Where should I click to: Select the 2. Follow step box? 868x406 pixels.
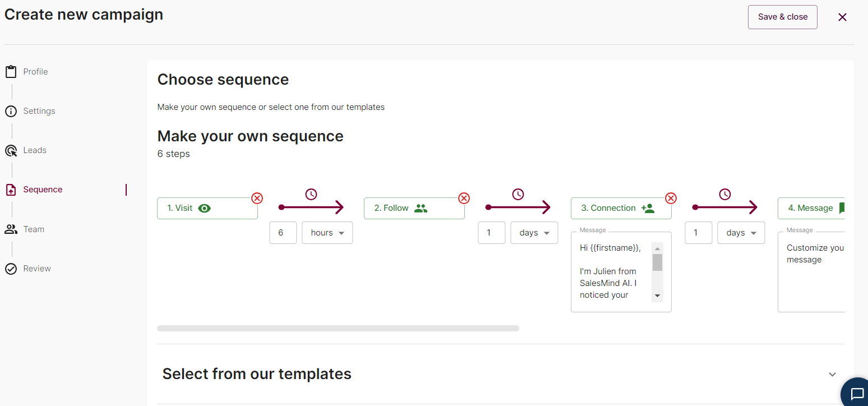tap(414, 208)
